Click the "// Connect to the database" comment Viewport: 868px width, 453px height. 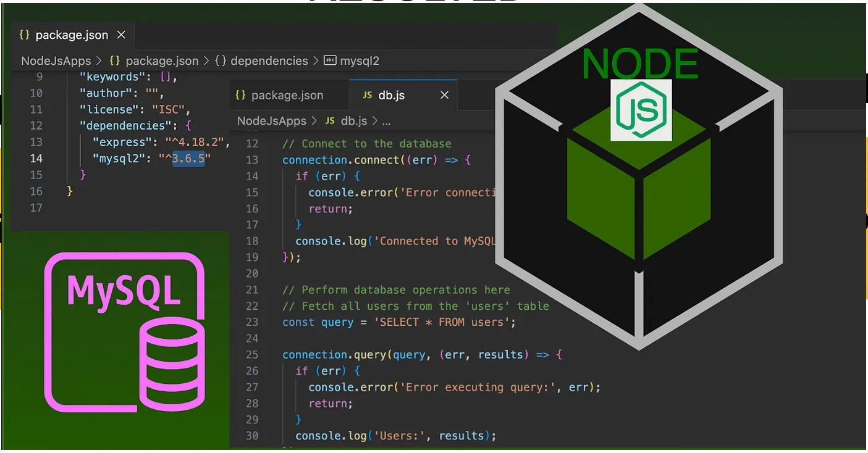coord(367,143)
